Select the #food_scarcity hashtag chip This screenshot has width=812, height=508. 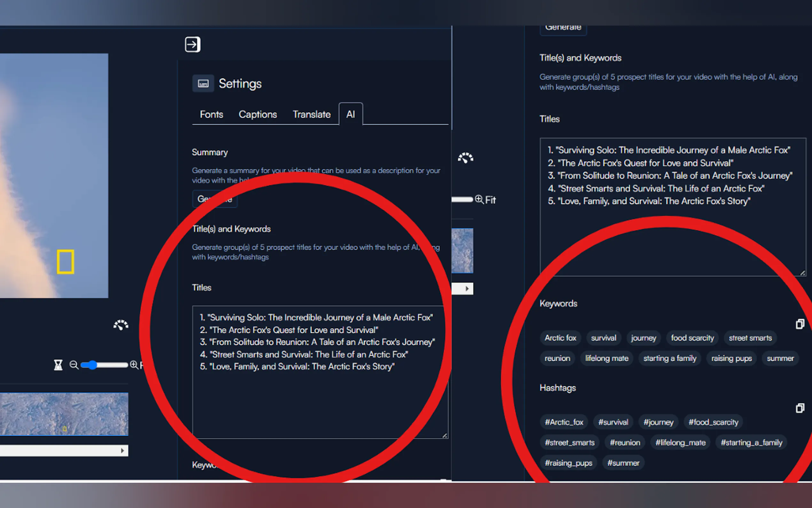click(713, 422)
